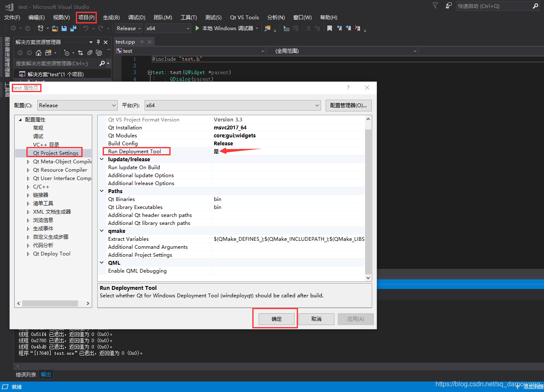The height and width of the screenshot is (392, 544).
Task: Click the undo arrow icon
Action: coord(86,28)
